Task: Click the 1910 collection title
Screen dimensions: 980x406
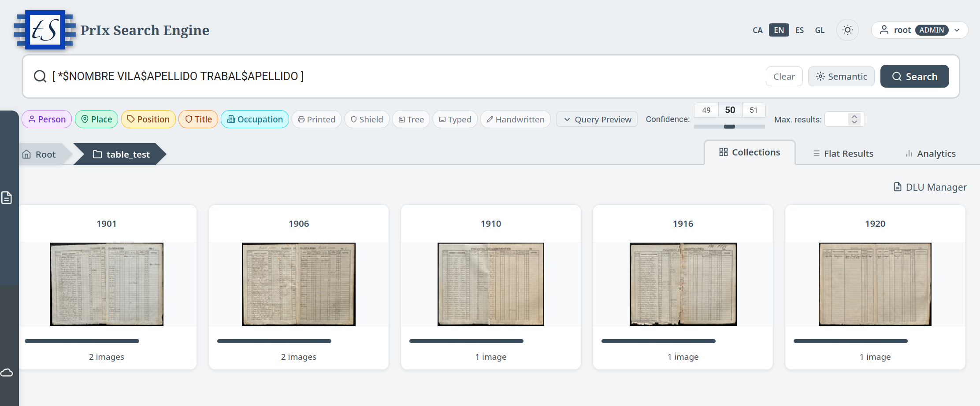Action: coord(491,224)
